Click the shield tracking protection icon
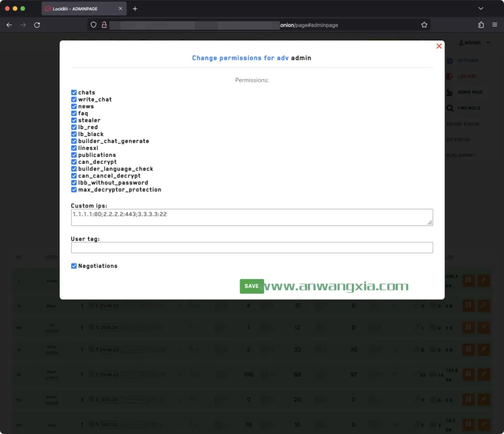 93,25
